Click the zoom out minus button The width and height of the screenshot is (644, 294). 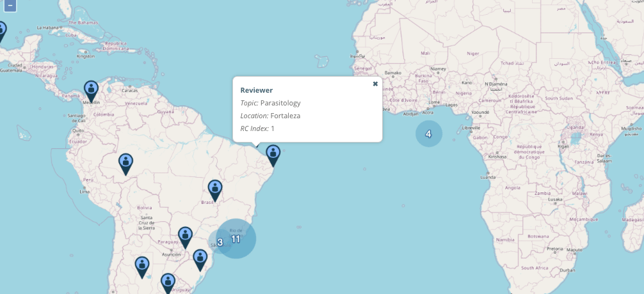[x=10, y=6]
